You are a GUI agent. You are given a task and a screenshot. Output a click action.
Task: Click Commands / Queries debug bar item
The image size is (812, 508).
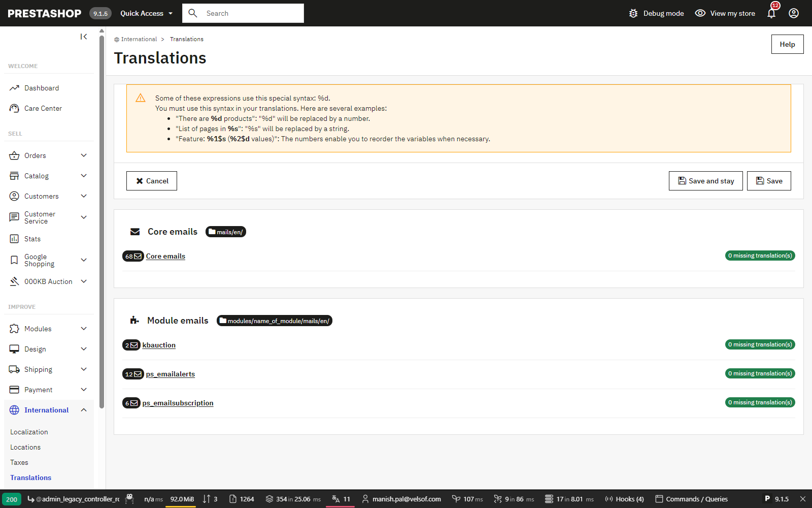point(691,499)
